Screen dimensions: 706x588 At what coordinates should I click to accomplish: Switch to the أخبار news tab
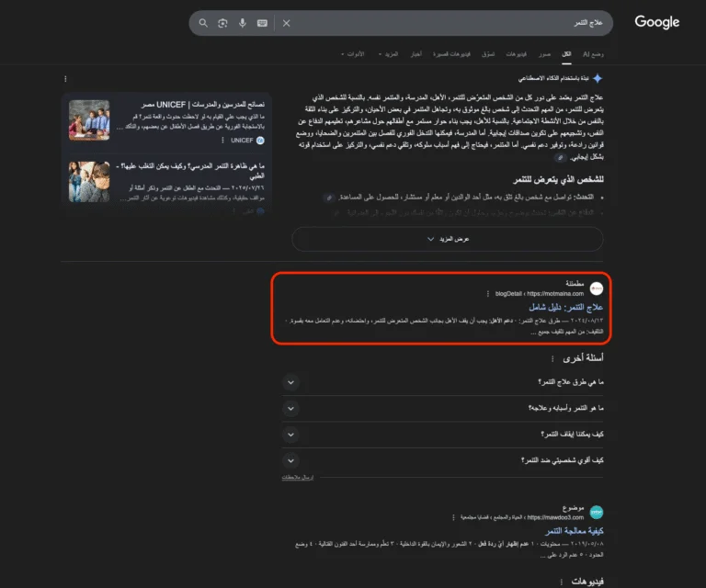(x=416, y=54)
